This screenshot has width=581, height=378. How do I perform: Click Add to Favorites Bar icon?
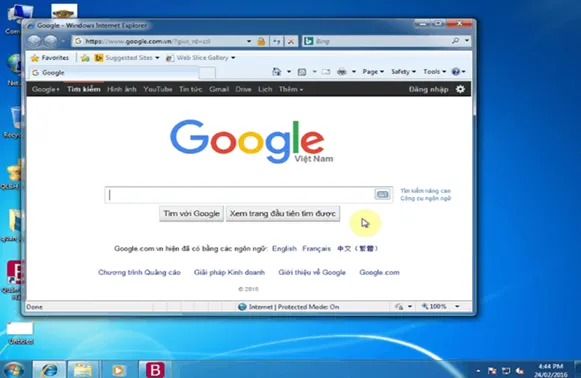(x=85, y=58)
